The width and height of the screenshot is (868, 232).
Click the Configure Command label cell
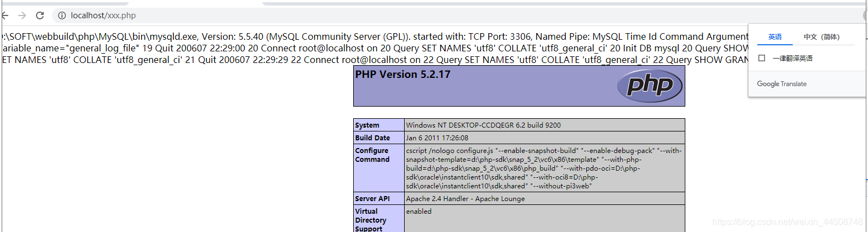pos(379,168)
